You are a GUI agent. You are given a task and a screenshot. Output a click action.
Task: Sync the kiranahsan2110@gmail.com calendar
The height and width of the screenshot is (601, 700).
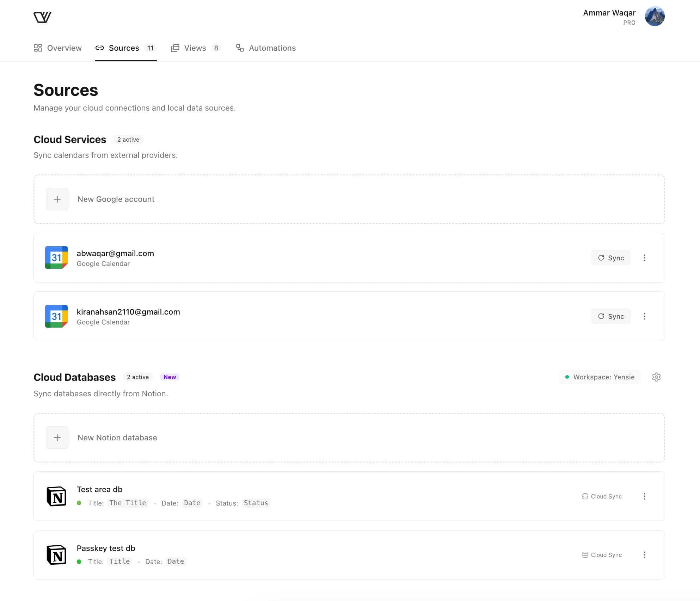[610, 316]
